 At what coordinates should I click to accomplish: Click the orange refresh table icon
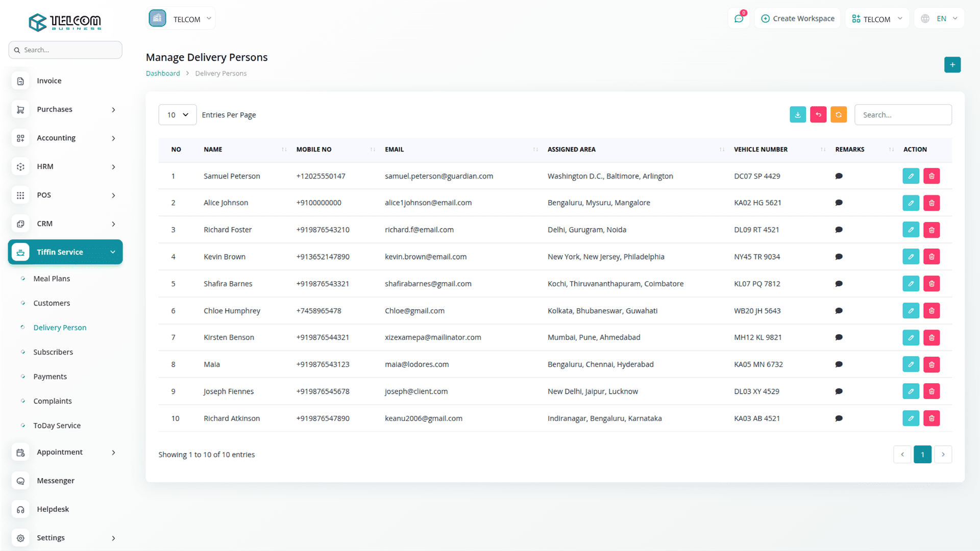coord(838,115)
